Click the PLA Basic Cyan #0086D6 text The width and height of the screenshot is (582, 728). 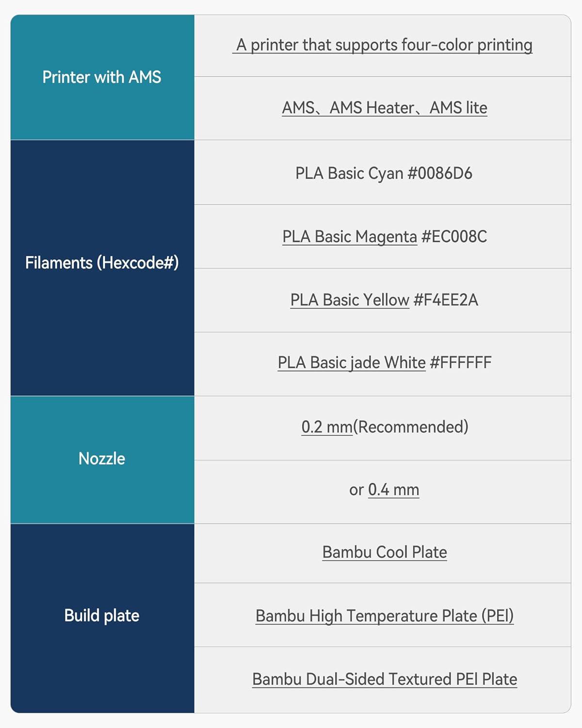[x=384, y=173]
